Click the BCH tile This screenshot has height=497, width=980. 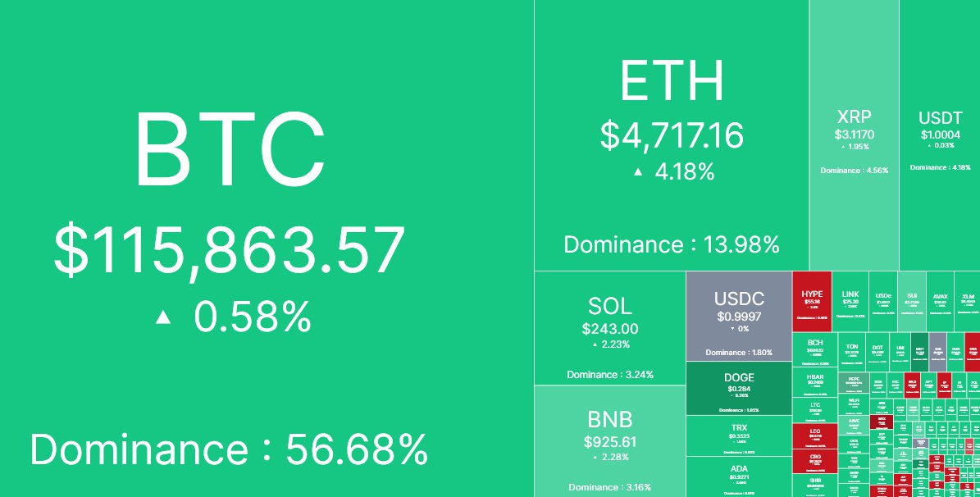point(815,349)
